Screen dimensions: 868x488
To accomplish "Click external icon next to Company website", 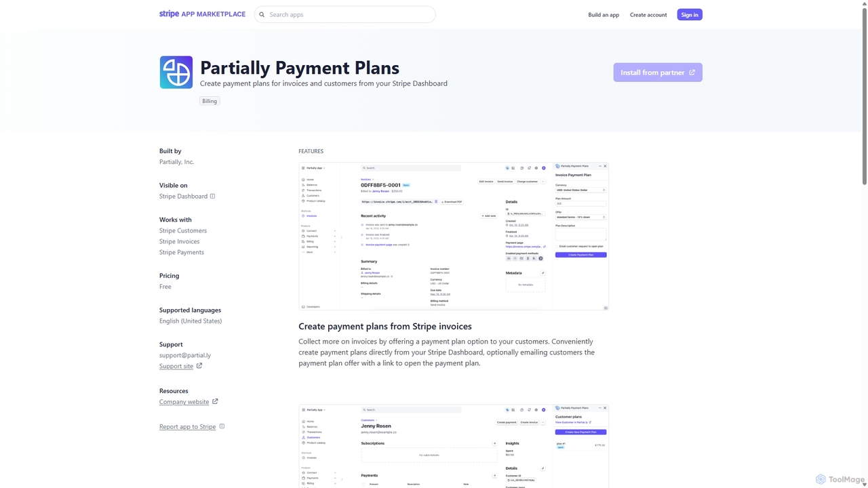I will [215, 401].
